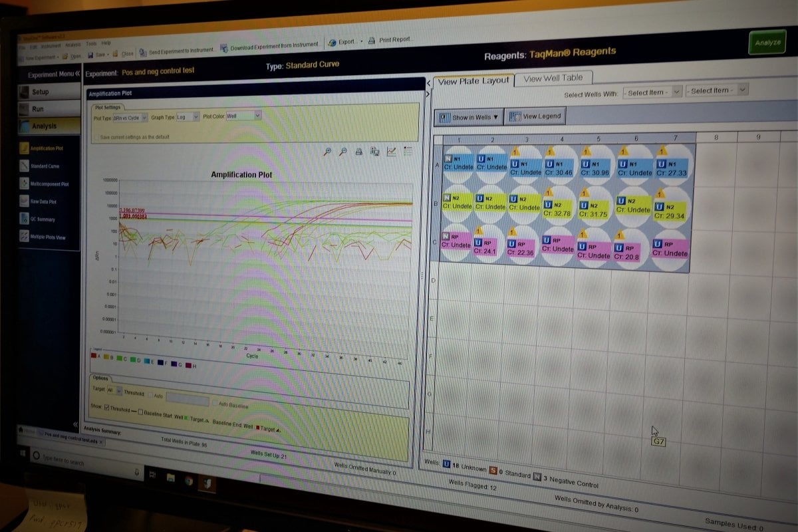Click the Save disk icon in toolbar
This screenshot has height=532, width=798.
click(x=90, y=55)
